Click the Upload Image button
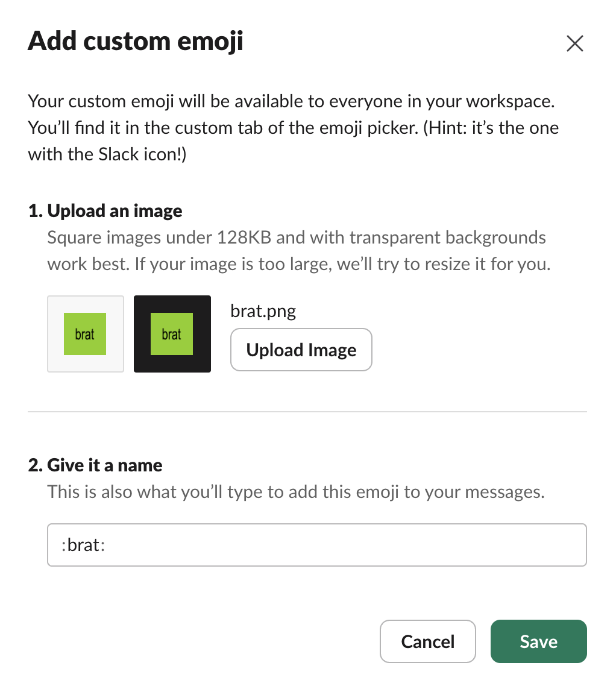 [x=301, y=350]
